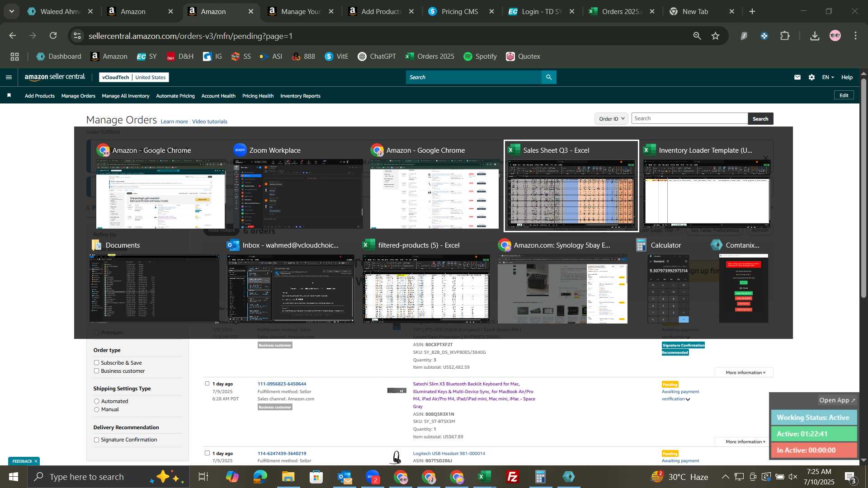This screenshot has width=868, height=488.
Task: Select the checkbox for order 111-0956823-6450644
Action: 207,384
